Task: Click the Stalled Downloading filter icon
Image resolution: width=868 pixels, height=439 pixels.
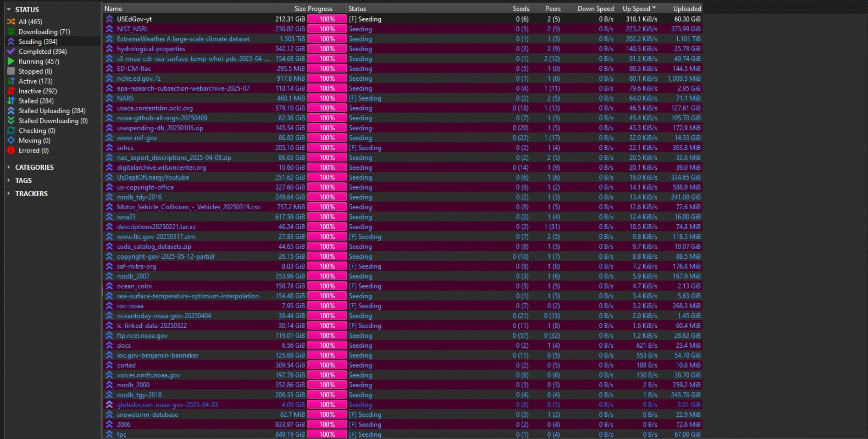Action: [x=11, y=120]
